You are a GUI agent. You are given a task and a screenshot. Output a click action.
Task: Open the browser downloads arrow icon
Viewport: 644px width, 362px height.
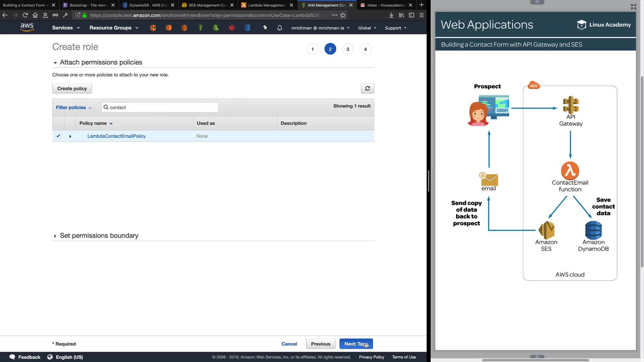point(391,15)
